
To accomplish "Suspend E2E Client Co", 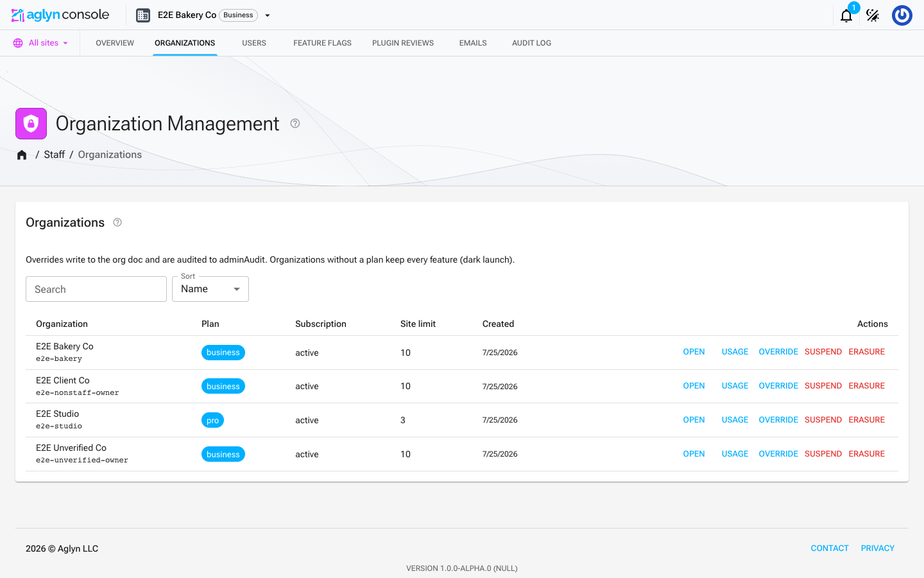I will tap(823, 386).
